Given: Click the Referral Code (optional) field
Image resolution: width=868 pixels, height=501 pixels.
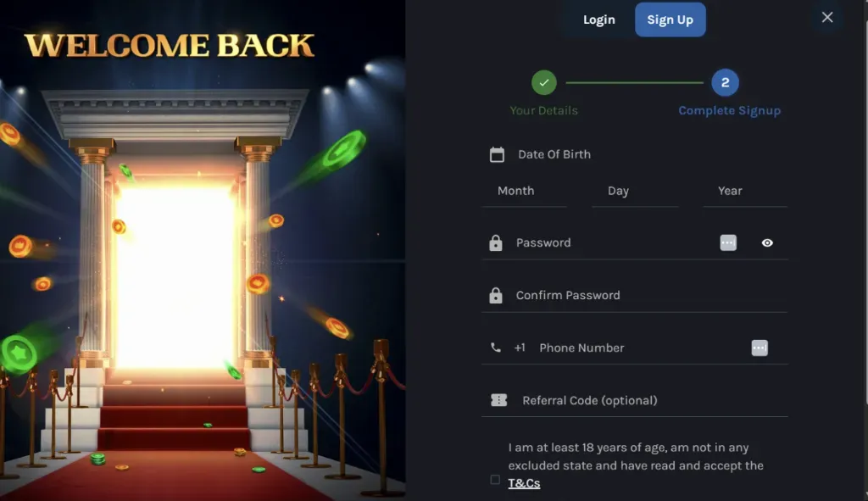Looking at the screenshot, I should pos(634,400).
